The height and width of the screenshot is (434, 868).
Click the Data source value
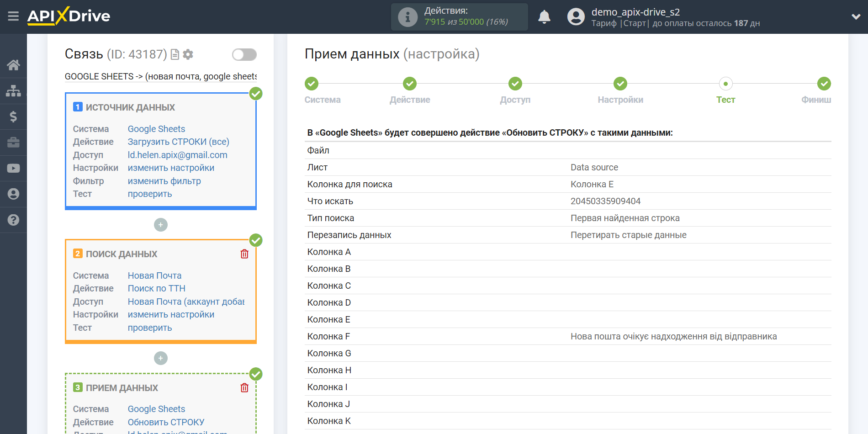[x=594, y=167]
